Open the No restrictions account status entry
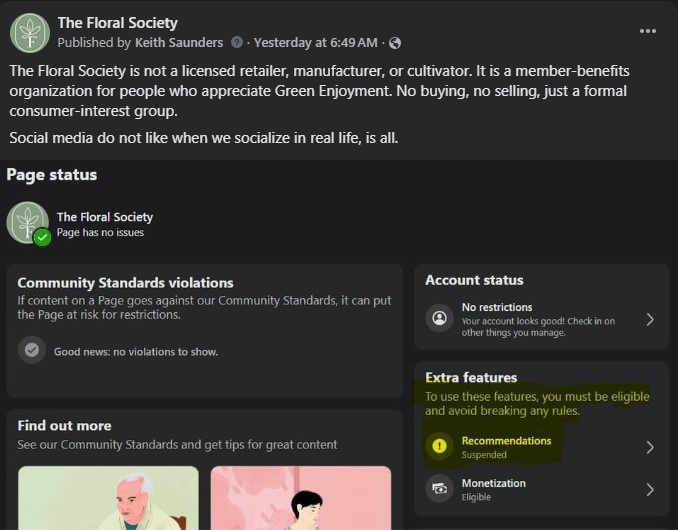 pos(541,319)
